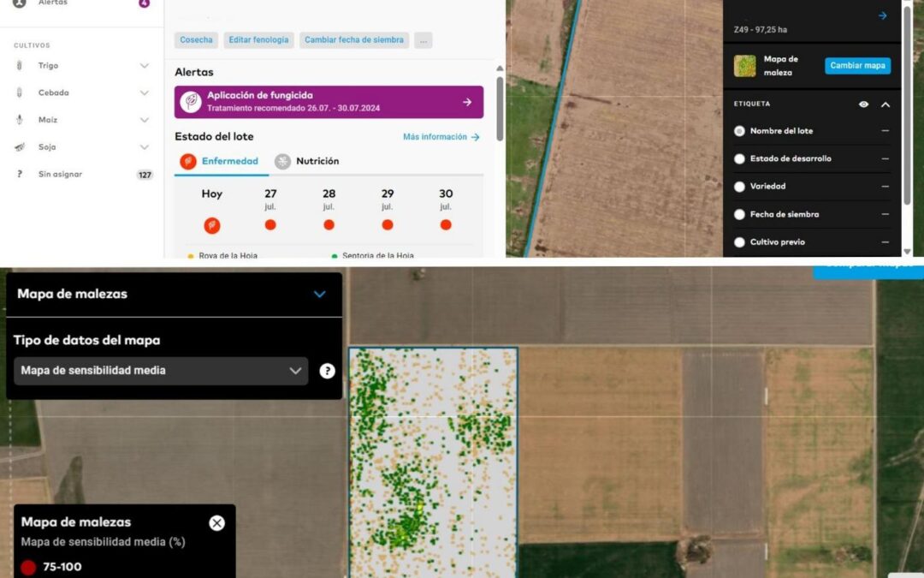Close the Mapa de malezas legend
The image size is (924, 578).
pos(217,522)
